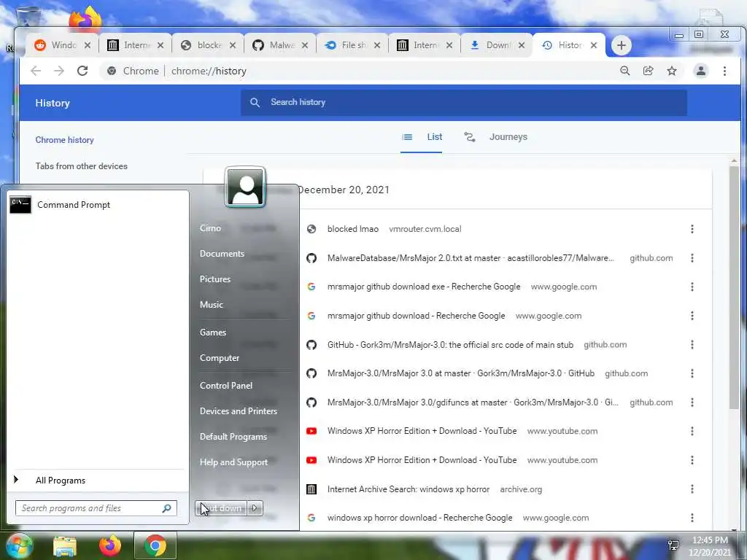Open Default Programs from Start menu
This screenshot has height=560, width=747.
point(233,437)
